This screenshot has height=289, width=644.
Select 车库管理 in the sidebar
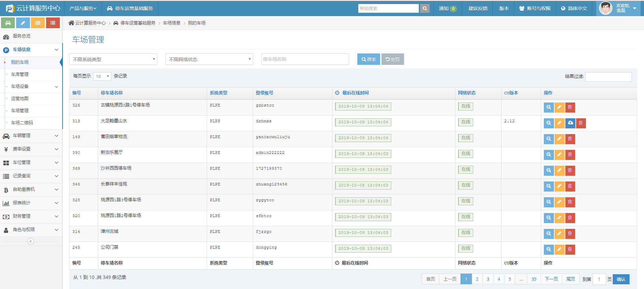click(20, 75)
